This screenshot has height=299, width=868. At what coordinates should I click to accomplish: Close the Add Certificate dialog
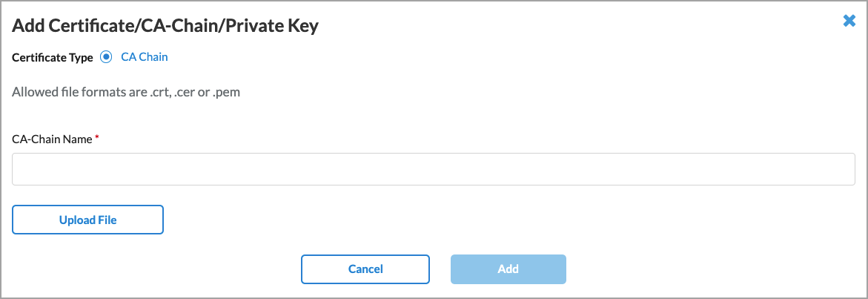(x=849, y=21)
